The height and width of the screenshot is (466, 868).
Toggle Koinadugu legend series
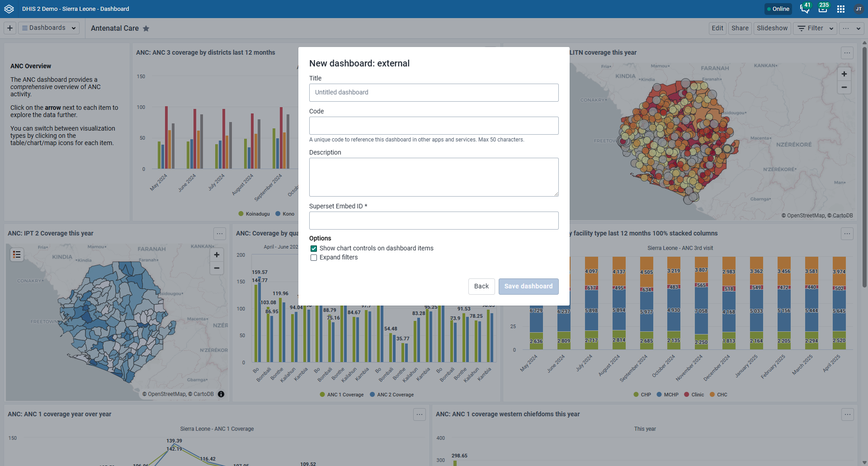(x=254, y=214)
